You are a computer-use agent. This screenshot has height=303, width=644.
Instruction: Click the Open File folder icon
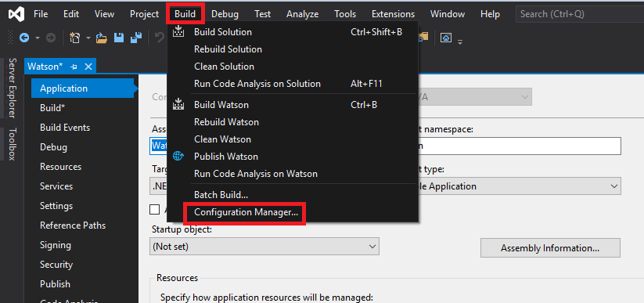tap(101, 38)
